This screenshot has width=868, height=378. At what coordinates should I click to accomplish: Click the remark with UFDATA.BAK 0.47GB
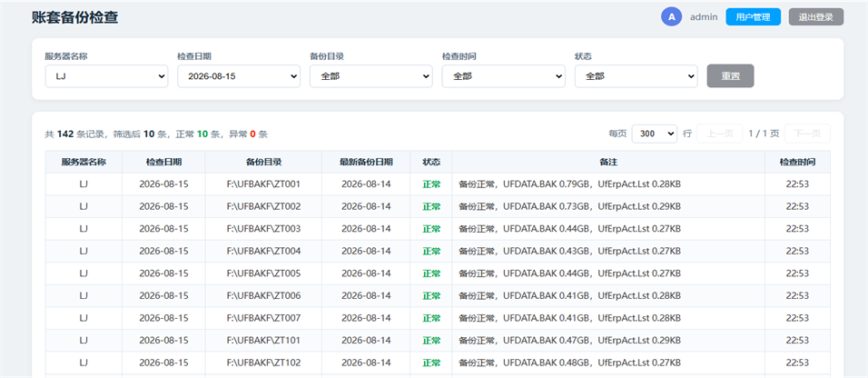pyautogui.click(x=569, y=341)
